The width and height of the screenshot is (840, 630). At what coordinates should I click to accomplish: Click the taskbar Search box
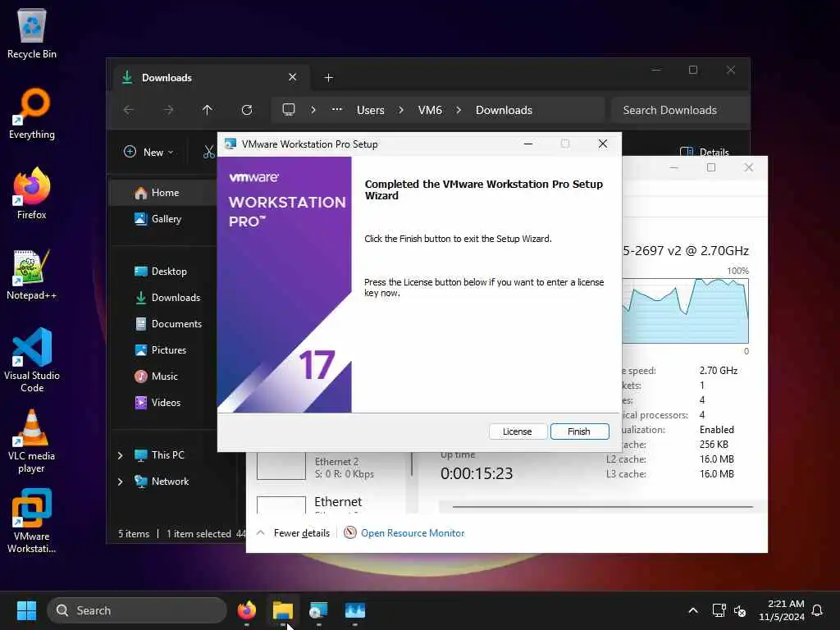tap(137, 610)
